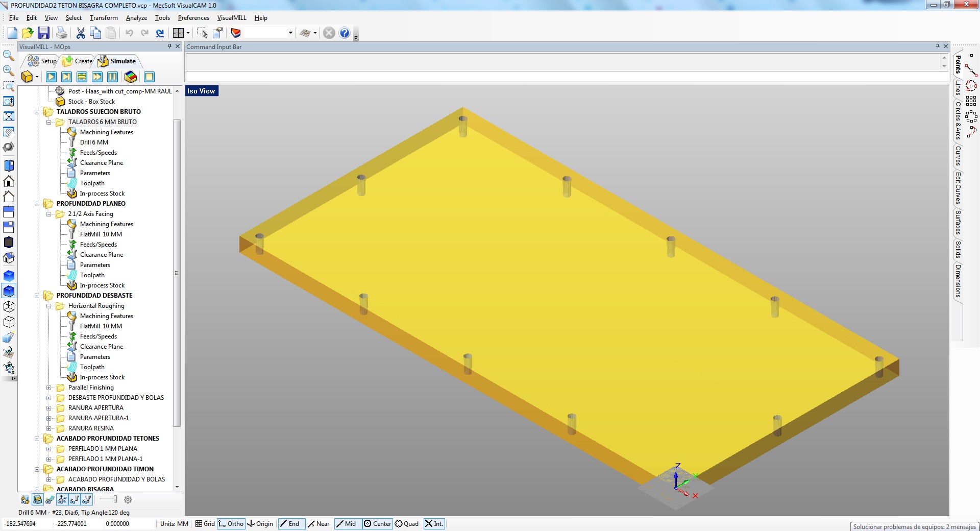Image resolution: width=980 pixels, height=531 pixels.
Task: Expand the RANURA RESINA folder
Action: (49, 428)
